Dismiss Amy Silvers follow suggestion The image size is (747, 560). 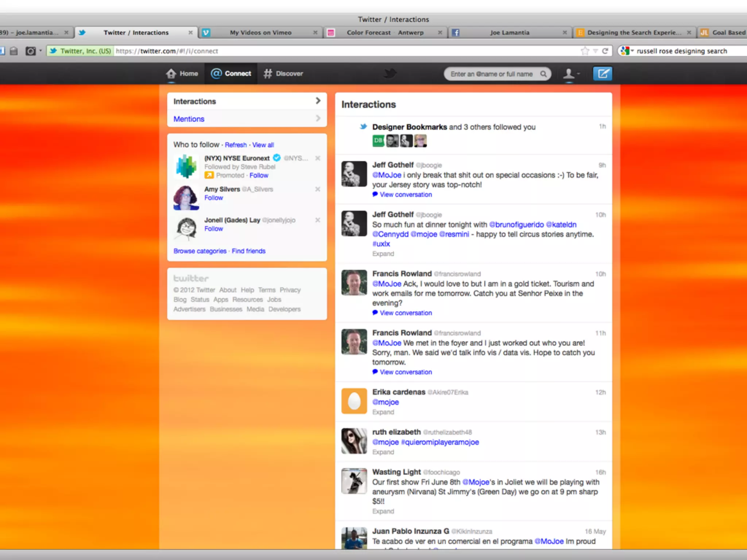(x=318, y=189)
